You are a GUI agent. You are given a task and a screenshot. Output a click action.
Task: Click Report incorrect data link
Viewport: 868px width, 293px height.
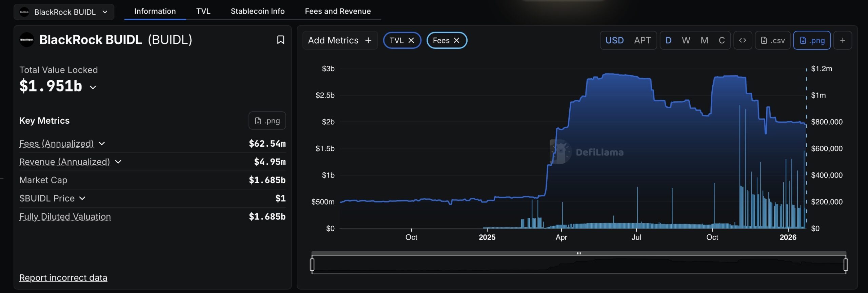click(x=63, y=278)
